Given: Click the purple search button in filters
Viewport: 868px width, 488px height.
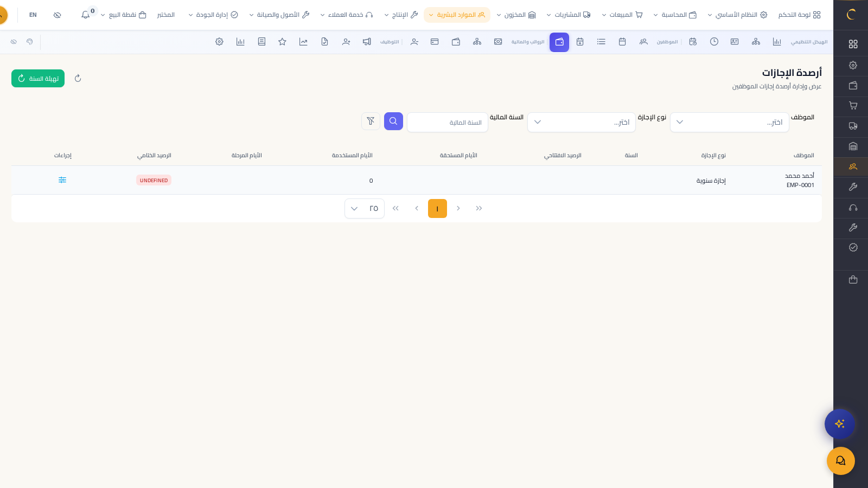Looking at the screenshot, I should (x=393, y=121).
